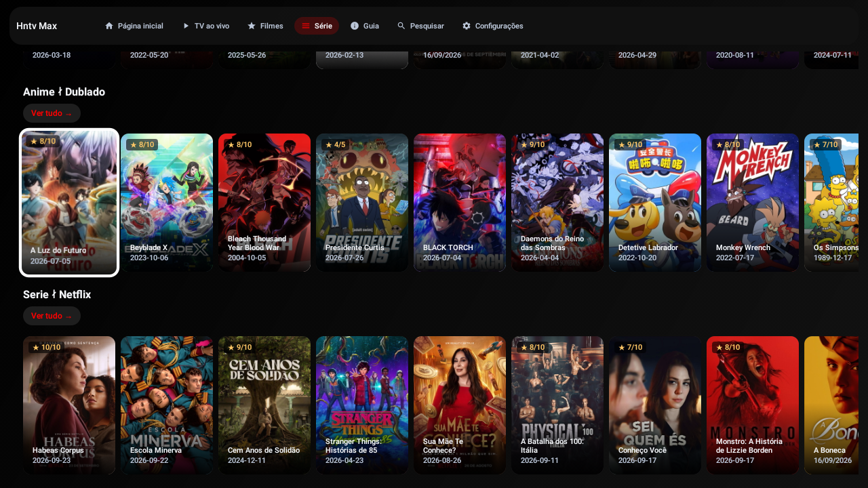The height and width of the screenshot is (488, 868).
Task: Open the Guia tab
Action: pyautogui.click(x=364, y=26)
